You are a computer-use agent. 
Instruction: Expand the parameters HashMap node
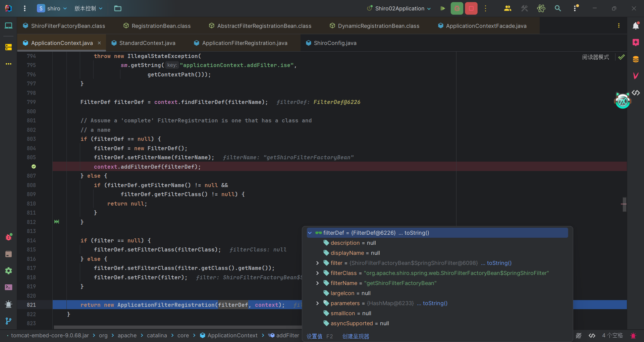pos(317,303)
